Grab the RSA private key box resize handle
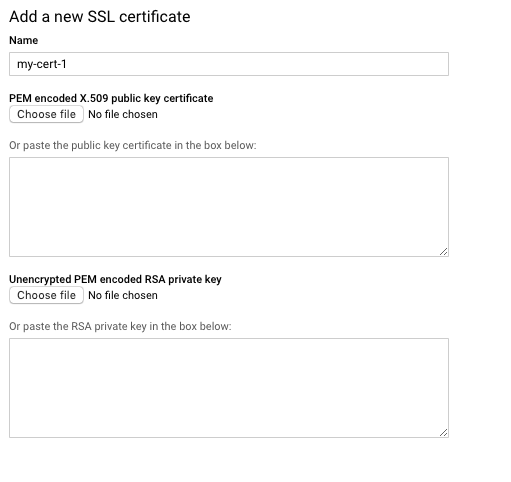This screenshot has height=482, width=511. click(x=443, y=433)
